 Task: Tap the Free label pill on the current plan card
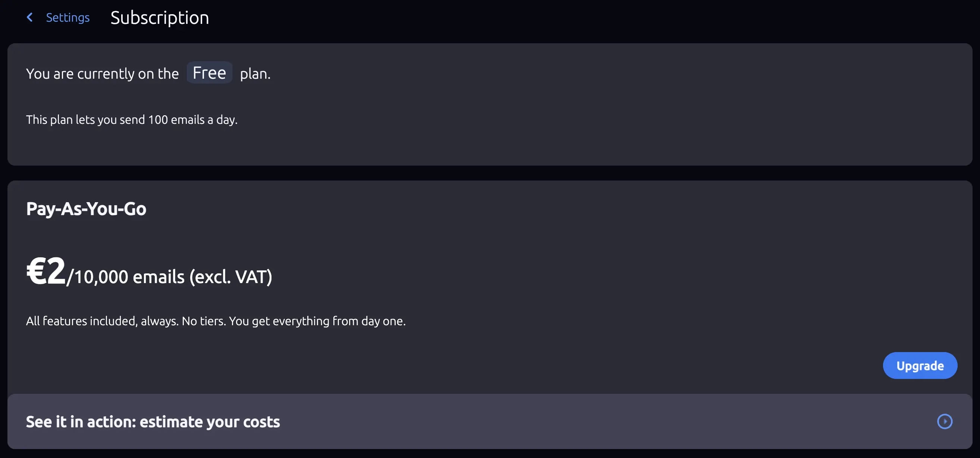pyautogui.click(x=209, y=72)
